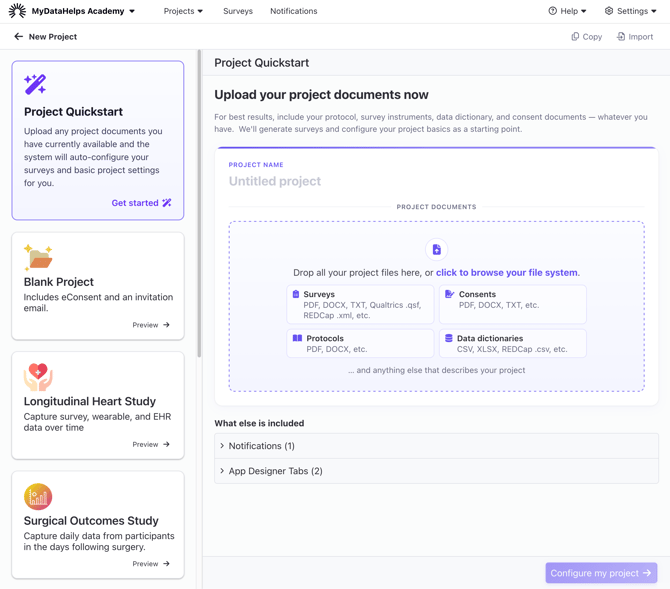Select the Blank Project template
The width and height of the screenshot is (670, 589).
click(x=98, y=286)
